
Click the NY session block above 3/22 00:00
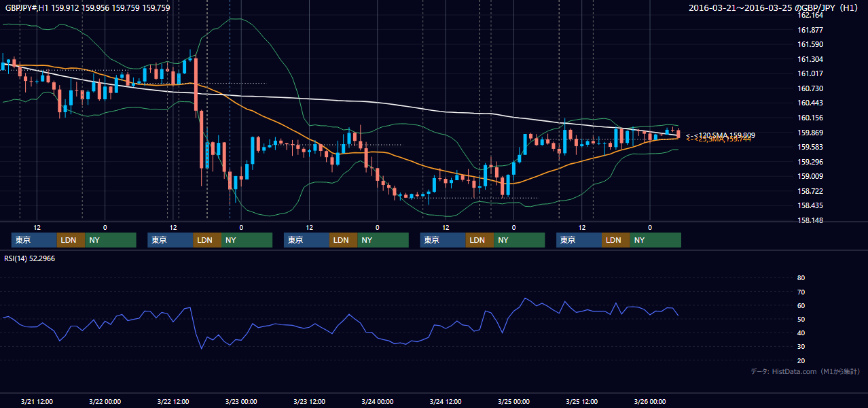click(x=111, y=240)
